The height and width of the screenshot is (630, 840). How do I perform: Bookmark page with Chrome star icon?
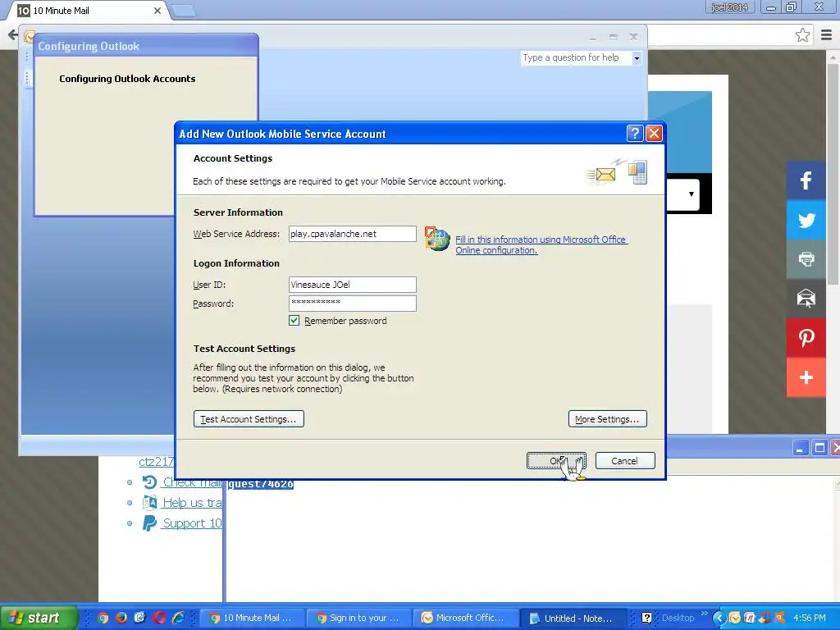tap(802, 35)
